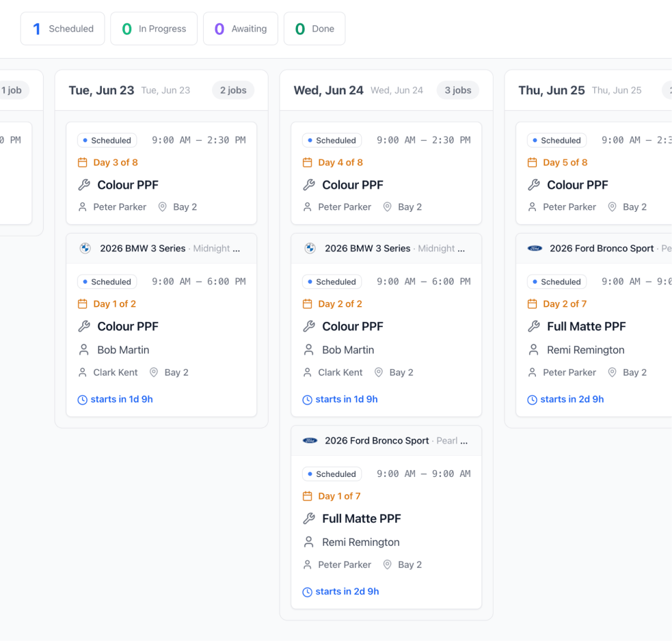The height and width of the screenshot is (641, 672).
Task: Click Remi Remington on Thursday's card
Action: [x=585, y=350]
